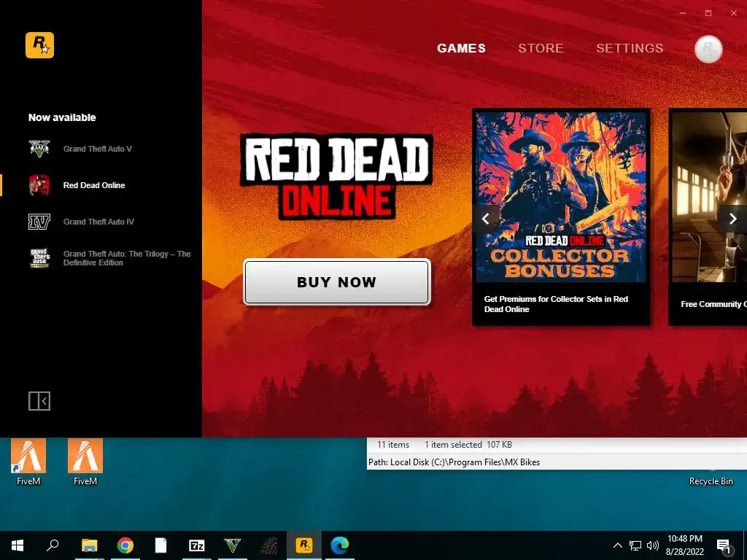Viewport: 747px width, 560px height.
Task: Collapse the launcher sidebar panel
Action: coord(39,401)
